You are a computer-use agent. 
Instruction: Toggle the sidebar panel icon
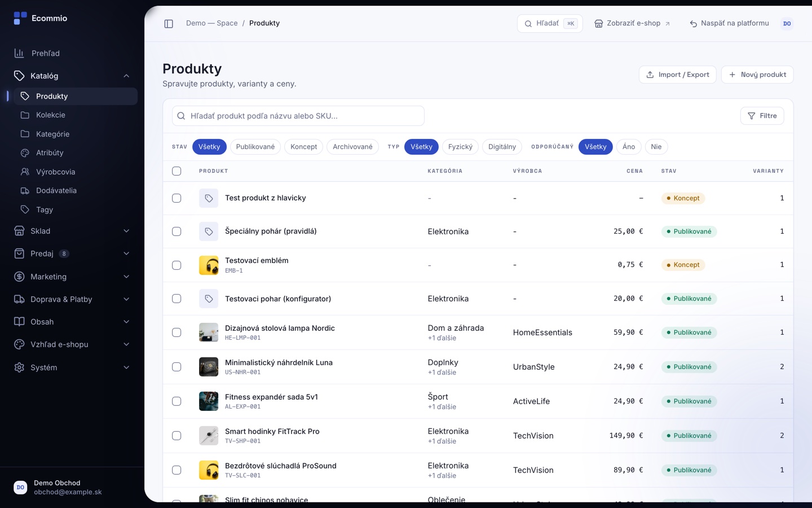[x=169, y=24]
